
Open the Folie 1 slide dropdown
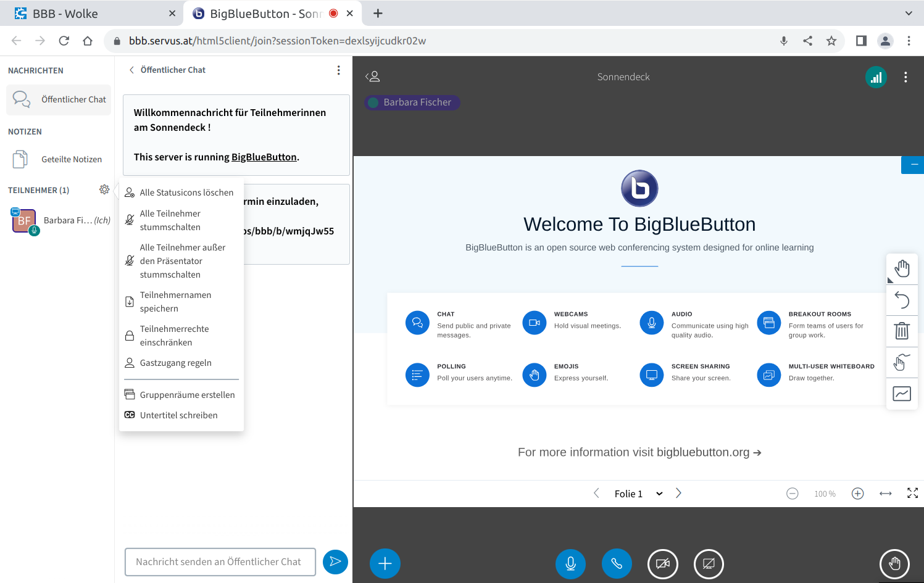638,494
